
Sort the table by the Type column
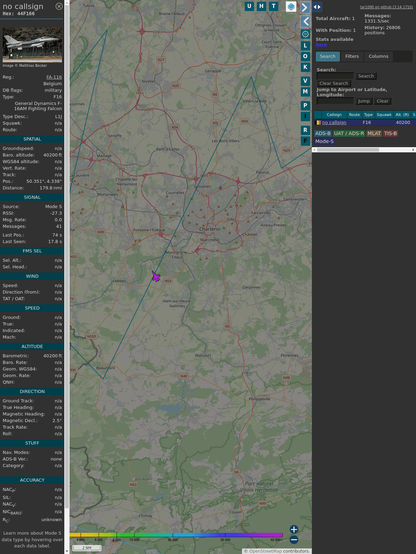(x=368, y=115)
